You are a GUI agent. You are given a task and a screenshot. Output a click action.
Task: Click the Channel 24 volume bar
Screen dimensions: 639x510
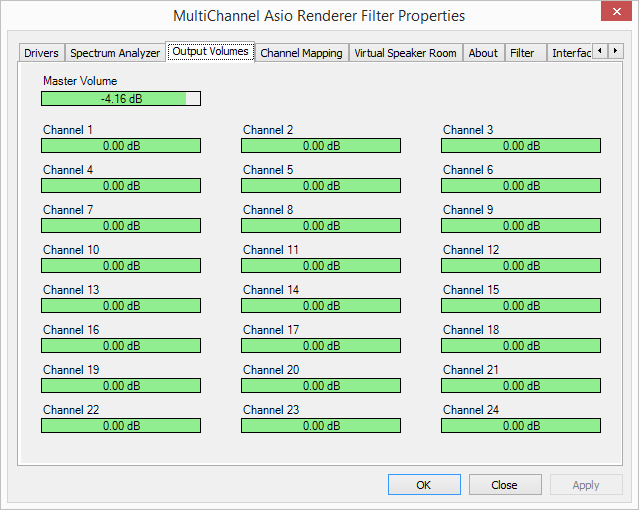coord(521,426)
